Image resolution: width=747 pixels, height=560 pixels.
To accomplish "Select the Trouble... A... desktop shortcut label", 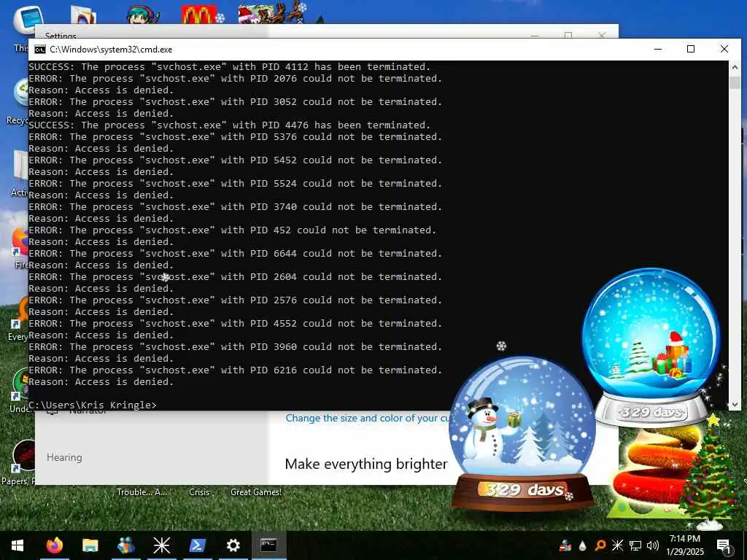I will click(142, 492).
